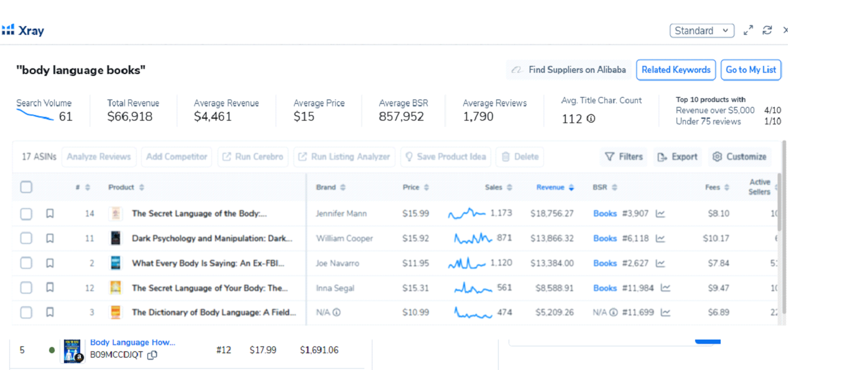Select checkbox for The Dictionary of Body Language row
This screenshot has width=868, height=370.
[x=26, y=313]
